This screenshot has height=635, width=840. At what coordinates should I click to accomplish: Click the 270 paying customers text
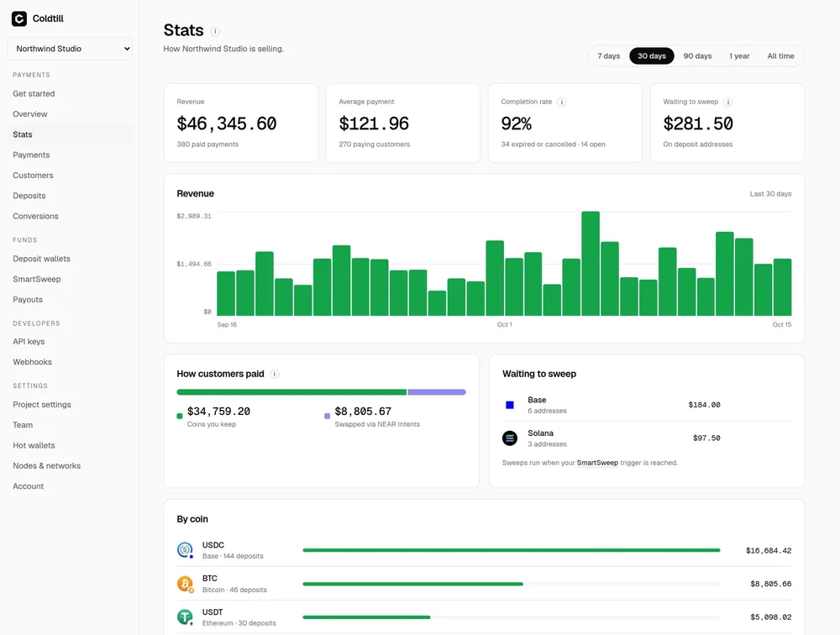(x=374, y=144)
